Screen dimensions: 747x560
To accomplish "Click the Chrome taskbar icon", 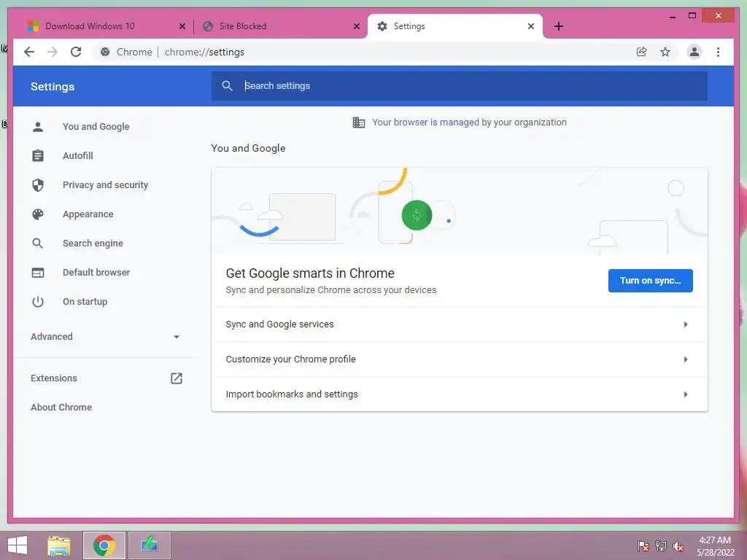I will pos(104,545).
